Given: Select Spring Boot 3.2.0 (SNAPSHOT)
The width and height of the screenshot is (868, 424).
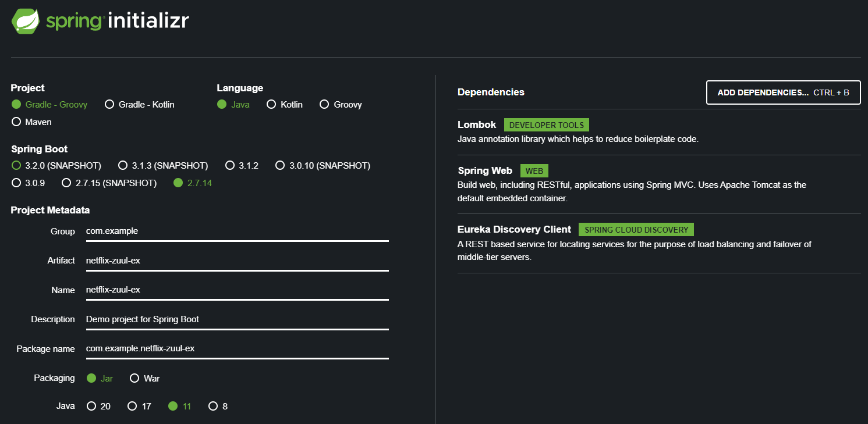Looking at the screenshot, I should (x=56, y=166).
